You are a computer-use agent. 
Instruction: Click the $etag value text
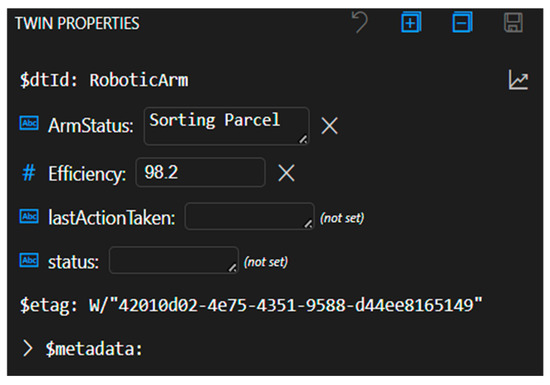pyautogui.click(x=286, y=305)
